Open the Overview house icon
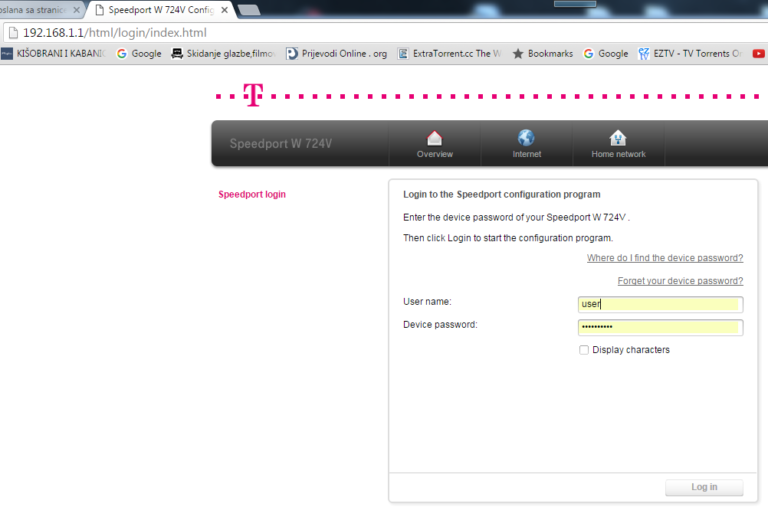Viewport: 768px width, 520px height. [x=434, y=139]
